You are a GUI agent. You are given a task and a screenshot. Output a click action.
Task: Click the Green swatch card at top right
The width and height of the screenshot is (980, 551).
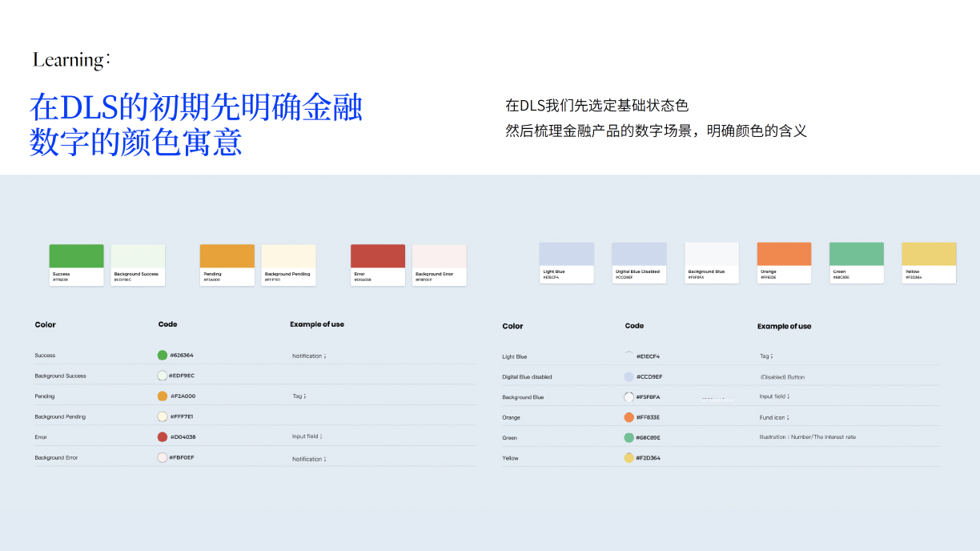(857, 263)
